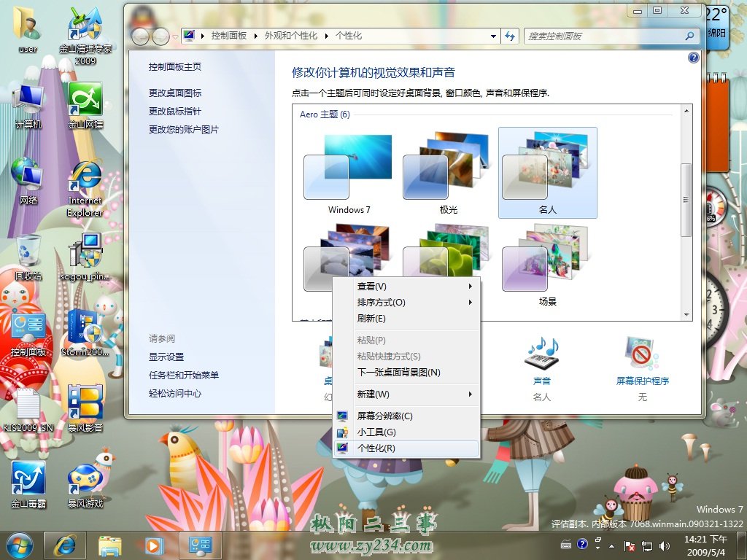Select the 场景 theme thumbnail
Image resolution: width=747 pixels, height=560 pixels.
pyautogui.click(x=547, y=265)
